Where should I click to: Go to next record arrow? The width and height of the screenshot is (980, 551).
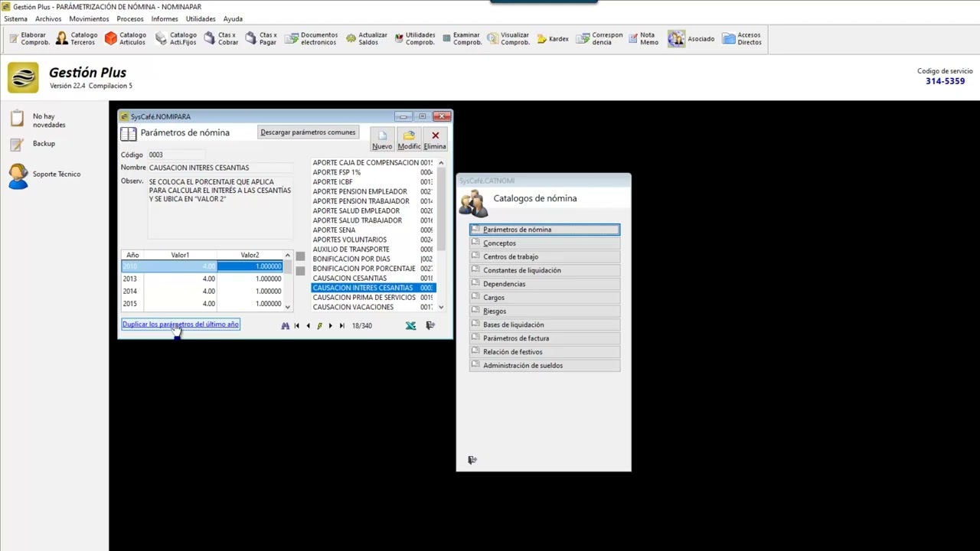pos(330,325)
